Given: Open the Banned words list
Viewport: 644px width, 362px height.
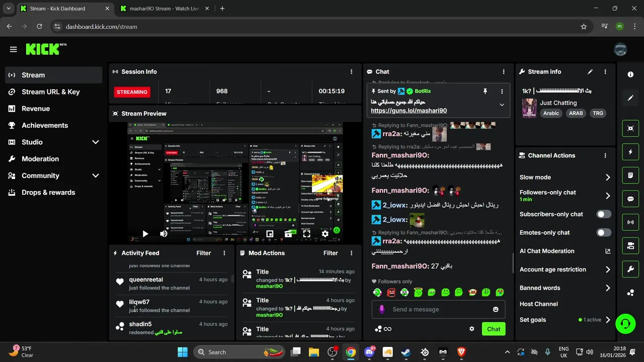Looking at the screenshot, I should point(565,288).
